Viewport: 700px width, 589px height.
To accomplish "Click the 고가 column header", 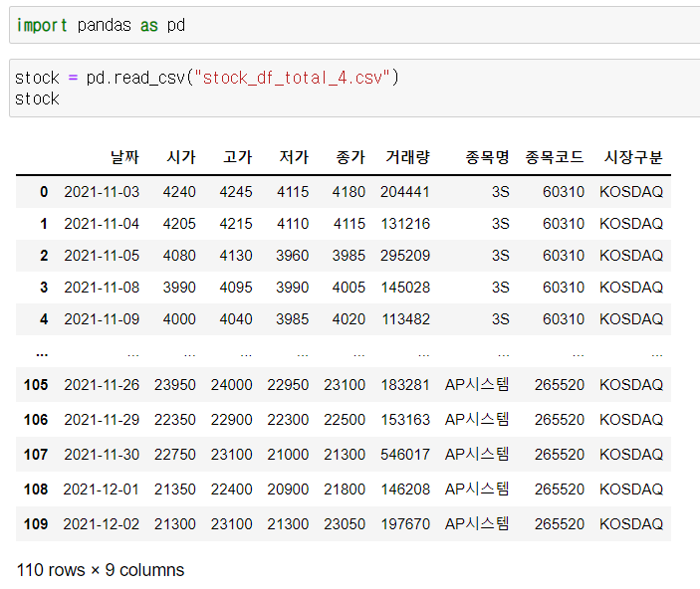I will click(238, 157).
